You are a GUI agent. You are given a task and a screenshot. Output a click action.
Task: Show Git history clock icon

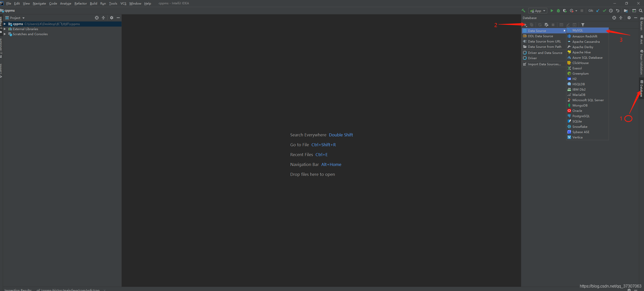tap(611, 11)
